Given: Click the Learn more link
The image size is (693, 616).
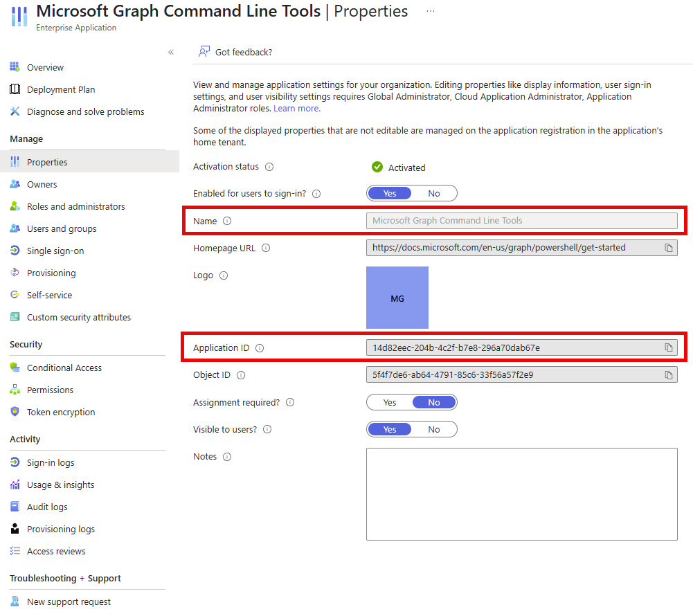Looking at the screenshot, I should (x=297, y=109).
